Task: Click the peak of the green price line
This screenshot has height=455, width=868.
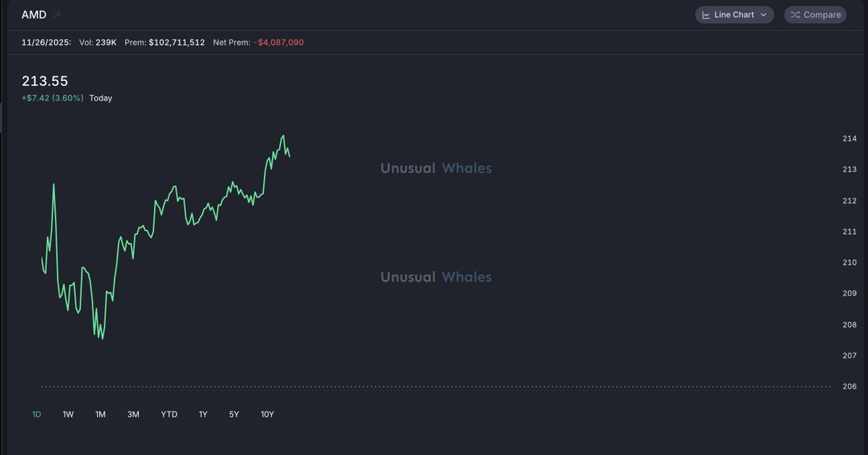Action: pos(283,136)
